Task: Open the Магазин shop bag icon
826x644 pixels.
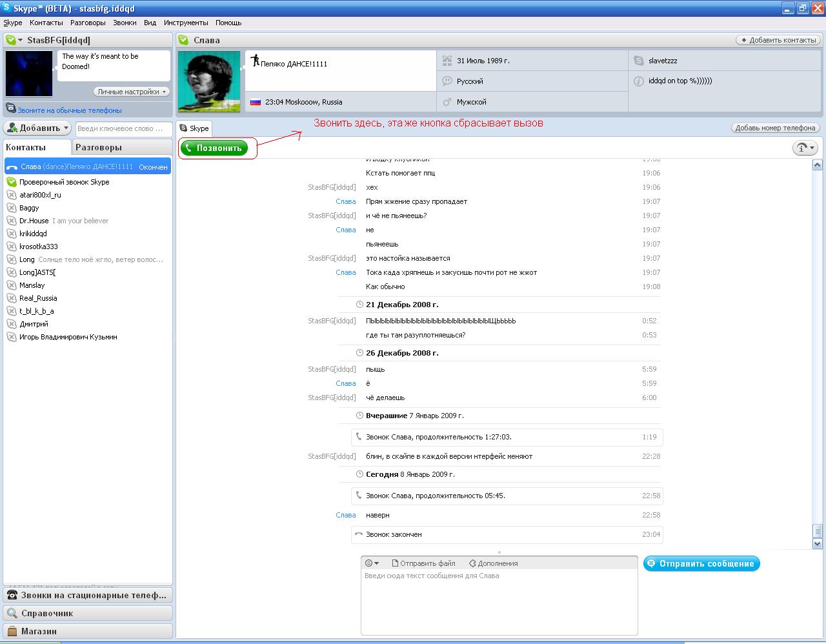Action: click(12, 631)
